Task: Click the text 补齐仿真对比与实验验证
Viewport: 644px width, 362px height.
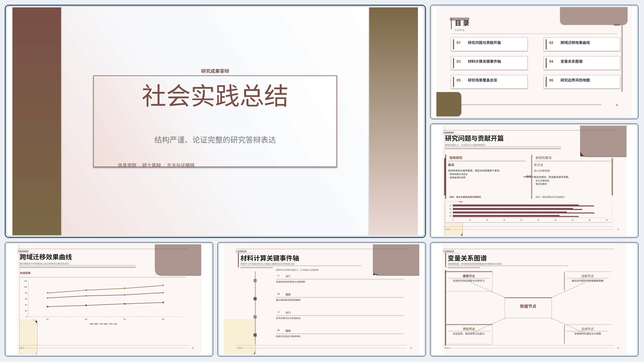Action: click(x=288, y=318)
